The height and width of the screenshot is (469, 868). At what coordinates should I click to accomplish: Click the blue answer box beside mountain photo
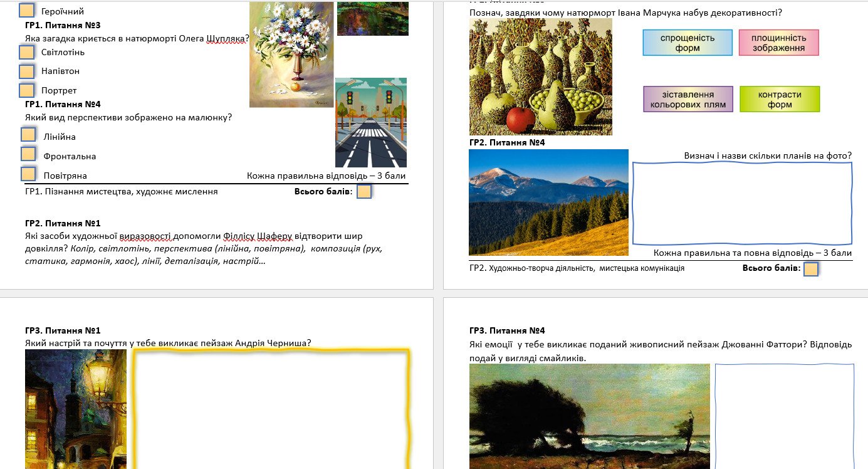[743, 203]
